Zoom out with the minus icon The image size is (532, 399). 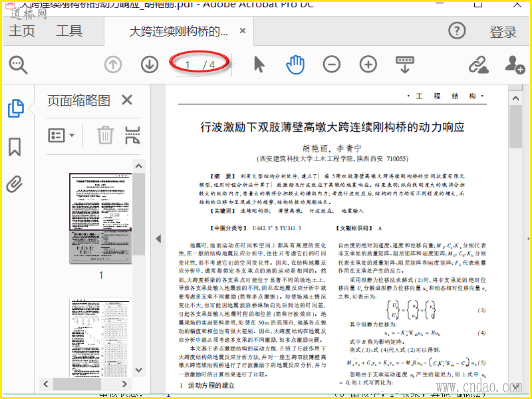point(331,65)
